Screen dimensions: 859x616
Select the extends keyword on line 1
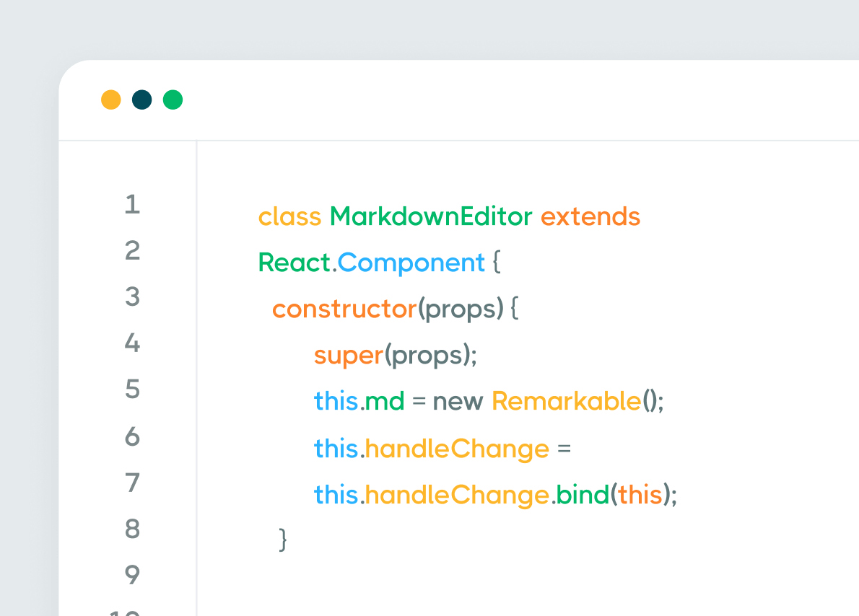click(590, 216)
